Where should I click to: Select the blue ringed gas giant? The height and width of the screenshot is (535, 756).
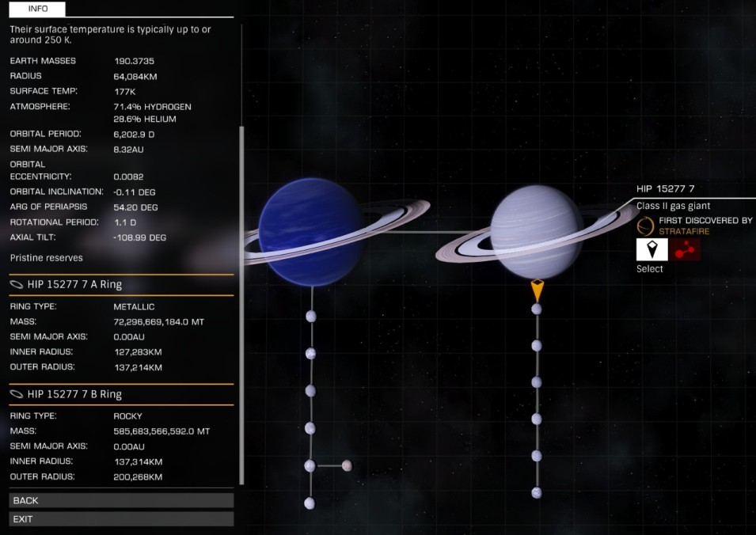click(310, 231)
